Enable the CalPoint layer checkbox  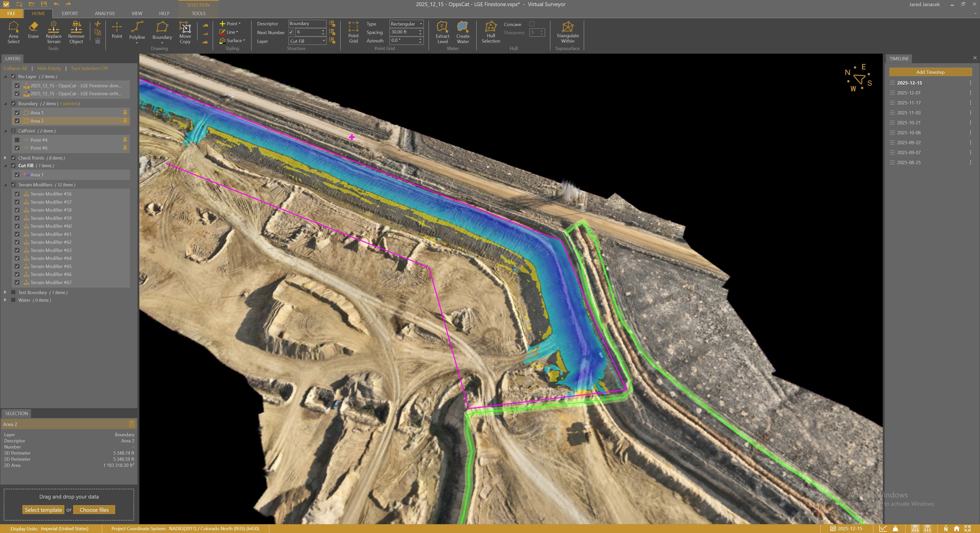click(13, 131)
